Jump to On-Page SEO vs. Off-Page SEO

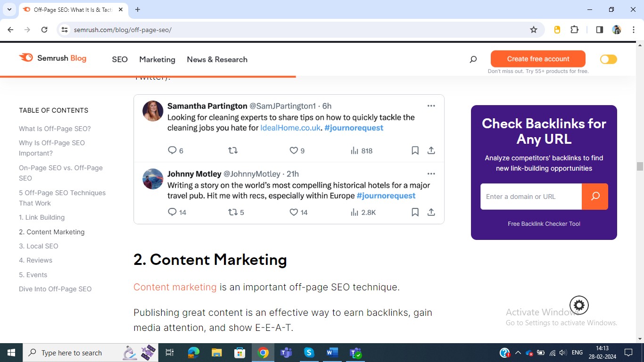click(60, 173)
